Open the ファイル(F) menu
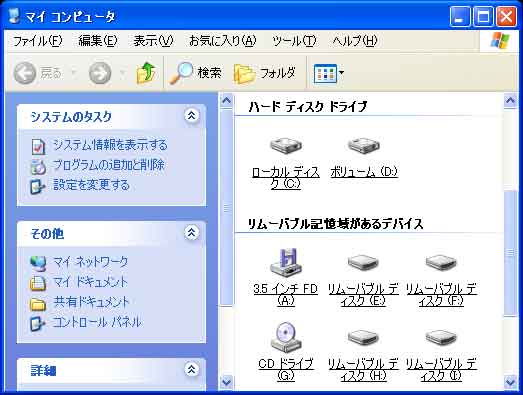The width and height of the screenshot is (523, 395). [x=38, y=41]
